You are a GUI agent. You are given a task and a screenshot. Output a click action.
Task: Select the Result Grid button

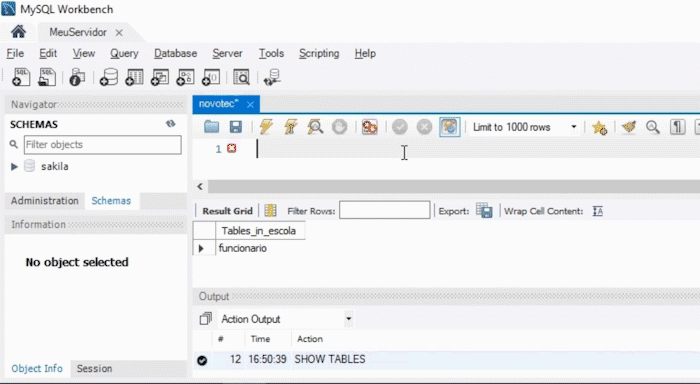[227, 211]
